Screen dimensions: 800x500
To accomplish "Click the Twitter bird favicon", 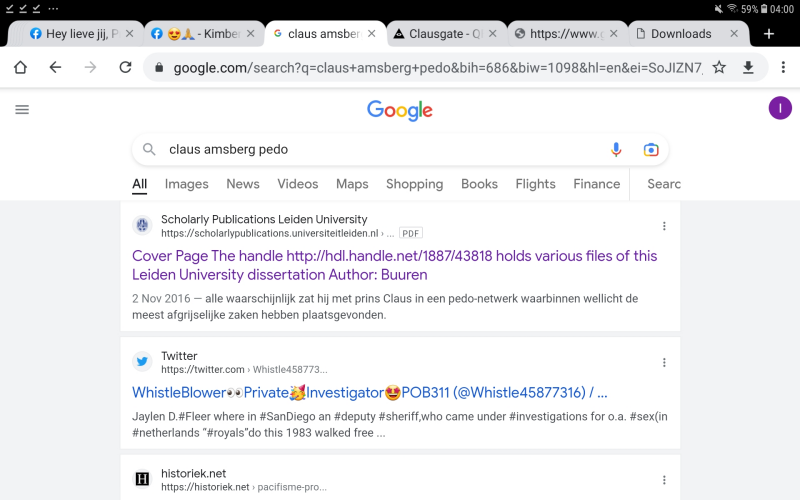I will click(142, 362).
